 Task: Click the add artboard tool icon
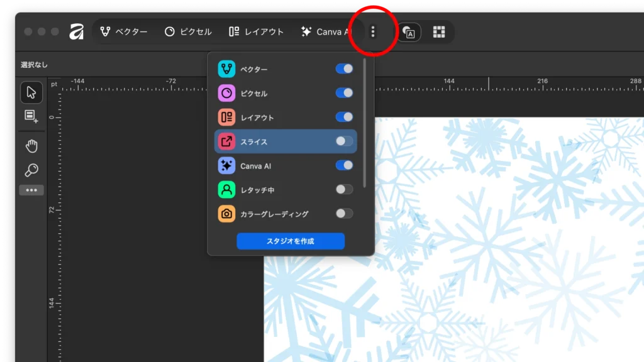31,116
